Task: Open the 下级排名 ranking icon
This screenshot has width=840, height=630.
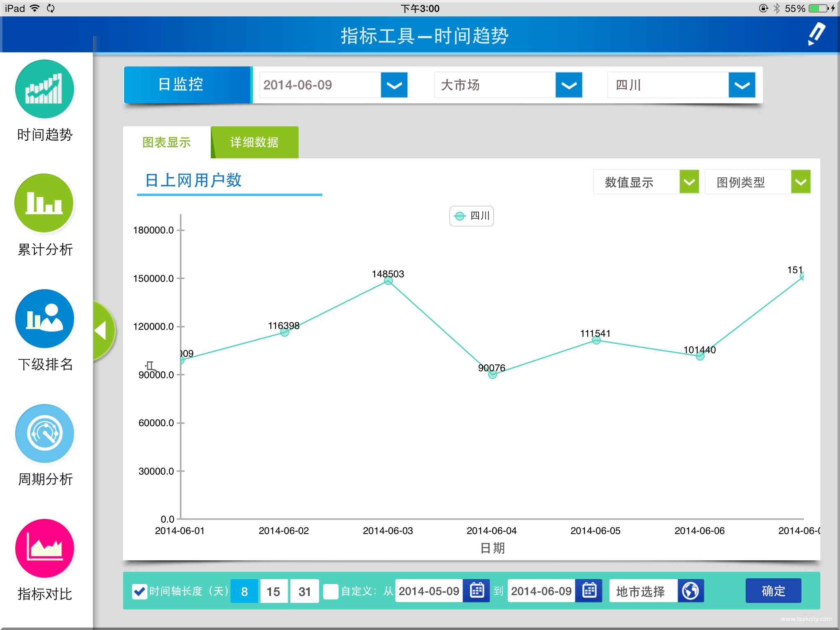Action: coord(44,319)
